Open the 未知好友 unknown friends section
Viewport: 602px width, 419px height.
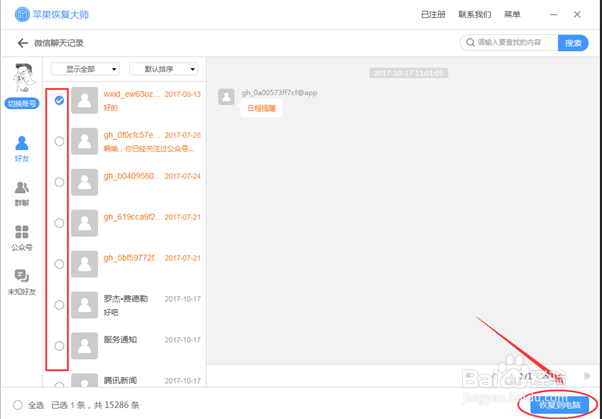[x=22, y=282]
